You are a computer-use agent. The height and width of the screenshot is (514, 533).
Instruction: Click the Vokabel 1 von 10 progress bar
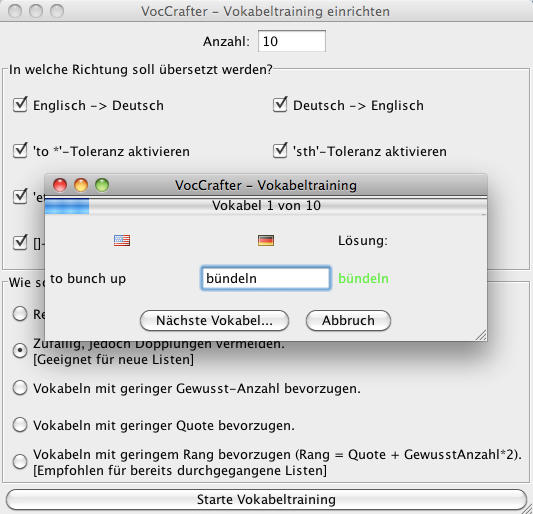pyautogui.click(x=266, y=206)
